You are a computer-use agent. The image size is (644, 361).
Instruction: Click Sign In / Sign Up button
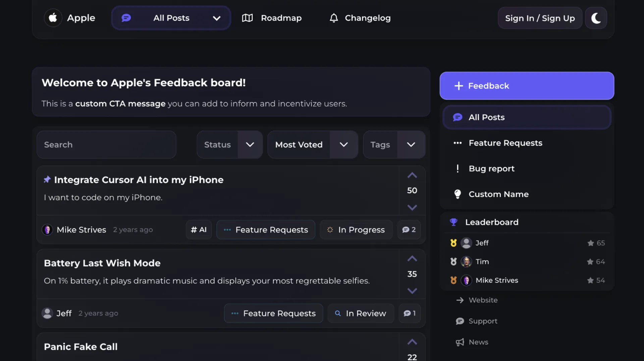click(540, 18)
